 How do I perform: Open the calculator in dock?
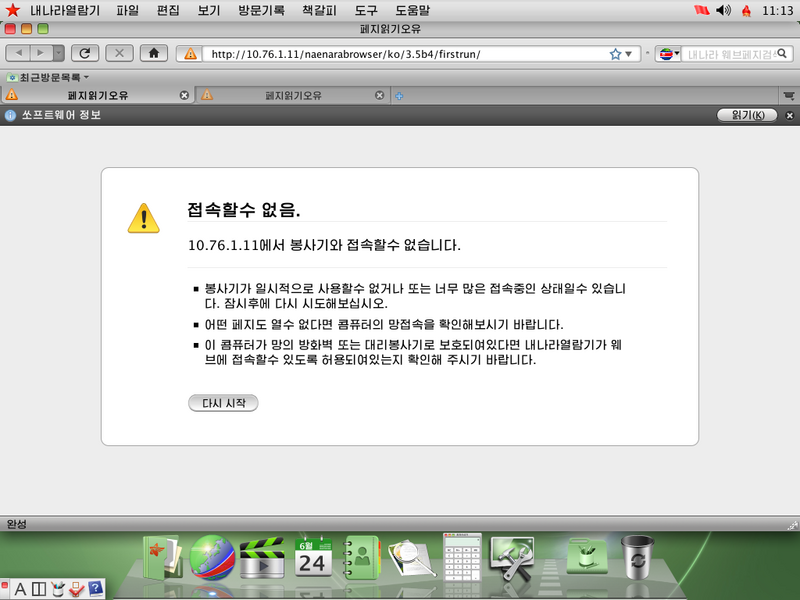coord(462,557)
